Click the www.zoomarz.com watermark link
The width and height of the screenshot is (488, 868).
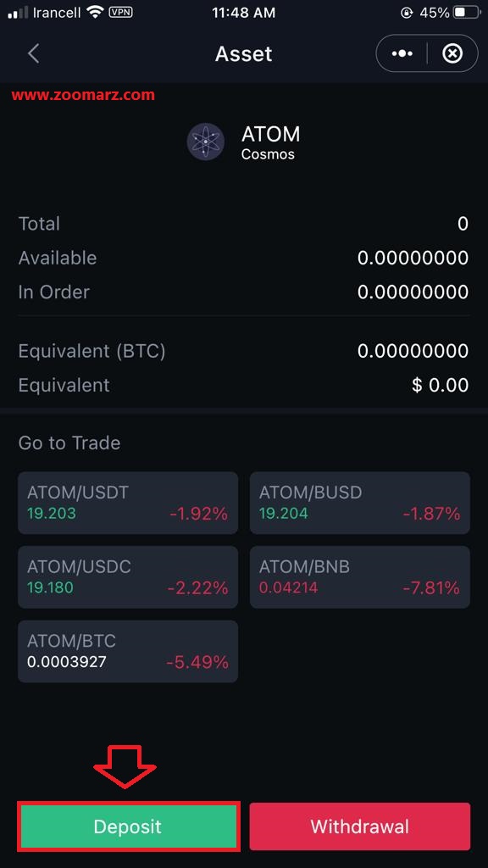(x=83, y=95)
